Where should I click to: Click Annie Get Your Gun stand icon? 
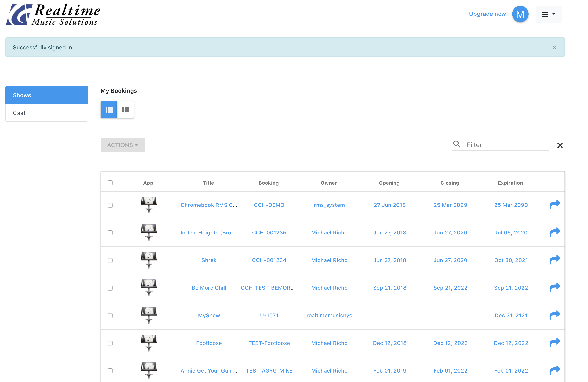tap(149, 371)
